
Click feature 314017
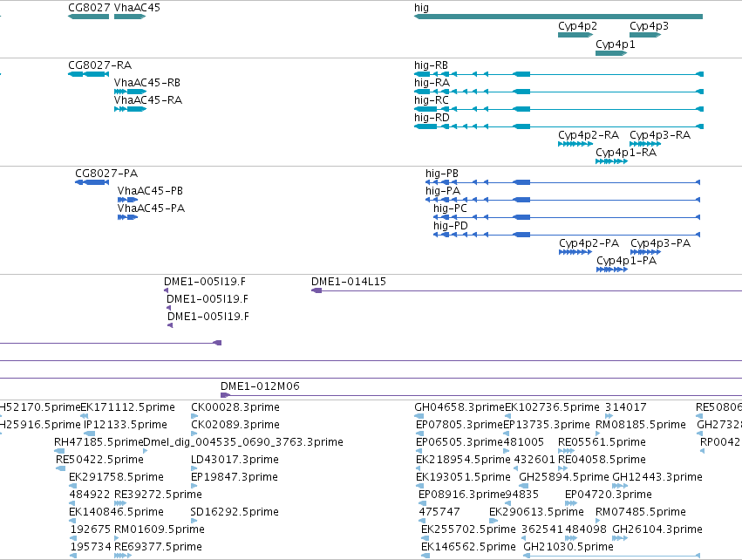625,407
